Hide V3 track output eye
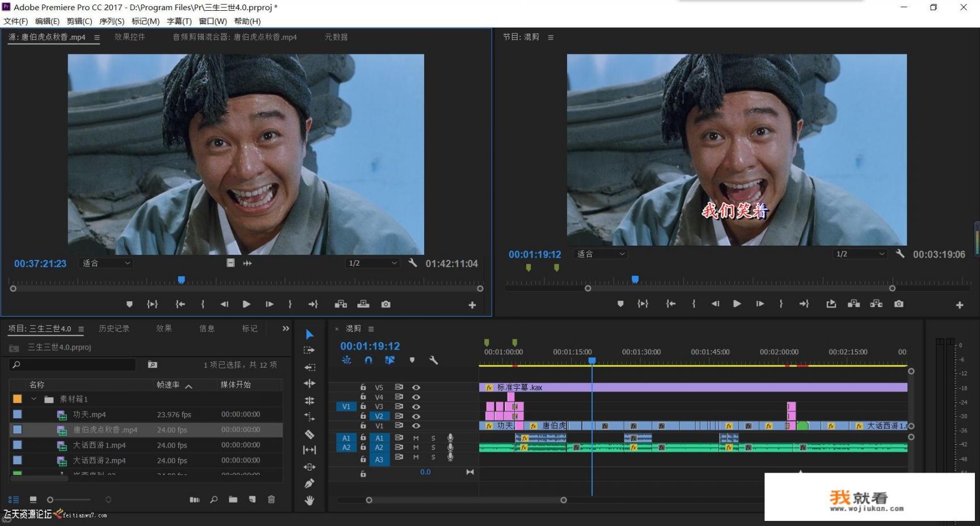The image size is (980, 526). pos(416,407)
